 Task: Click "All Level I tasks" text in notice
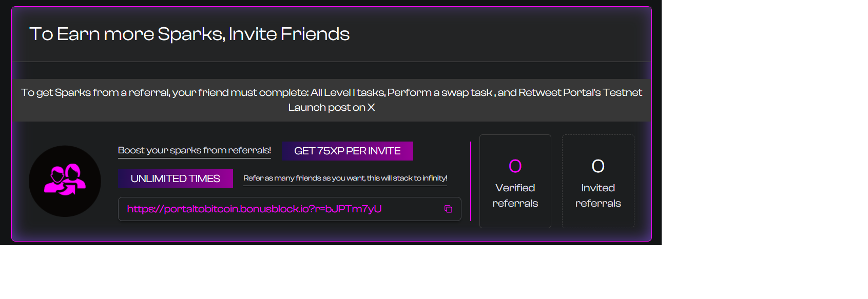pyautogui.click(x=348, y=92)
